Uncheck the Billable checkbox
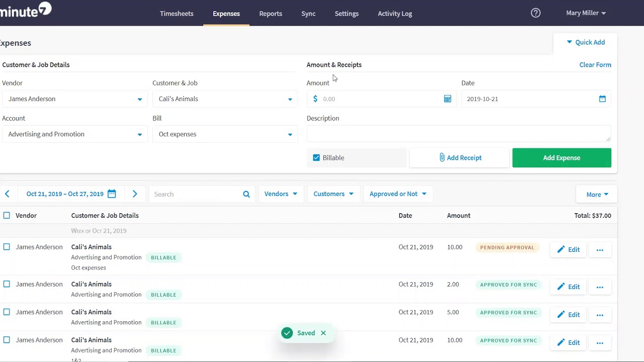This screenshot has height=362, width=644. coord(316,158)
